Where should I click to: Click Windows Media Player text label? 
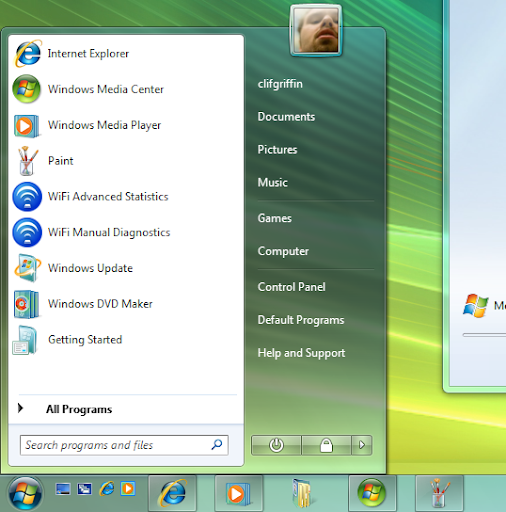(104, 125)
